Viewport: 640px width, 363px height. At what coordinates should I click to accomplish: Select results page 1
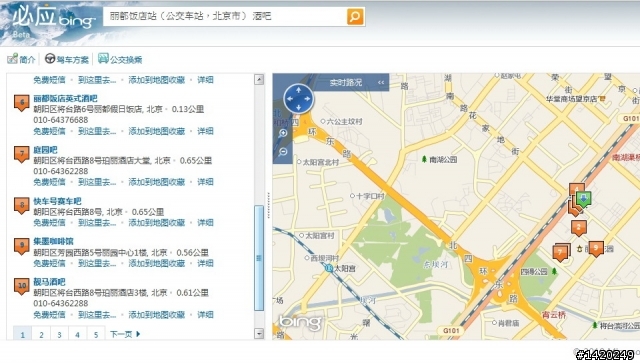(x=22, y=334)
